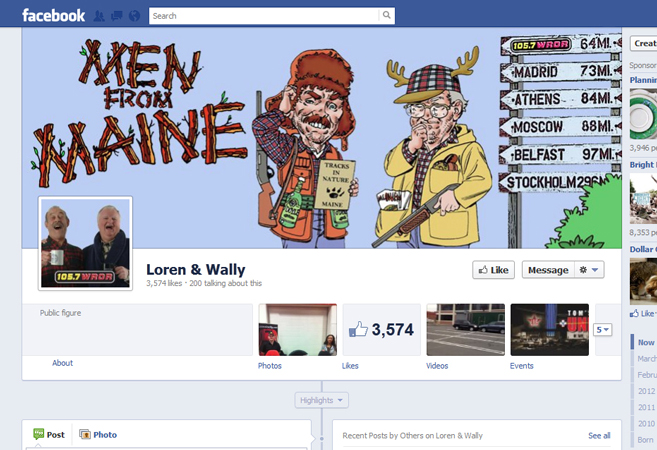The image size is (657, 450).
Task: Select the Post composer tab
Action: tap(49, 434)
